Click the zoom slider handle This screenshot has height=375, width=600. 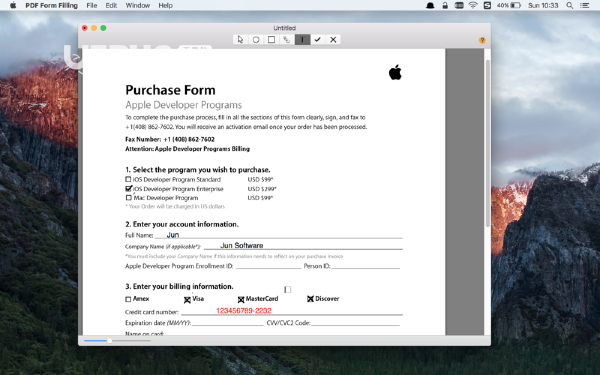(109, 341)
